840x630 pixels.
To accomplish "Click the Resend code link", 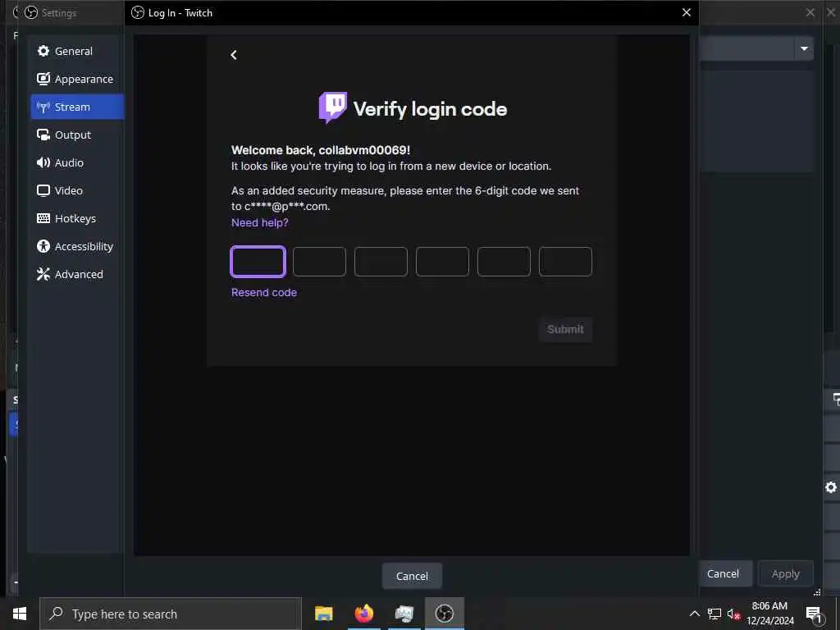I will pyautogui.click(x=263, y=293).
